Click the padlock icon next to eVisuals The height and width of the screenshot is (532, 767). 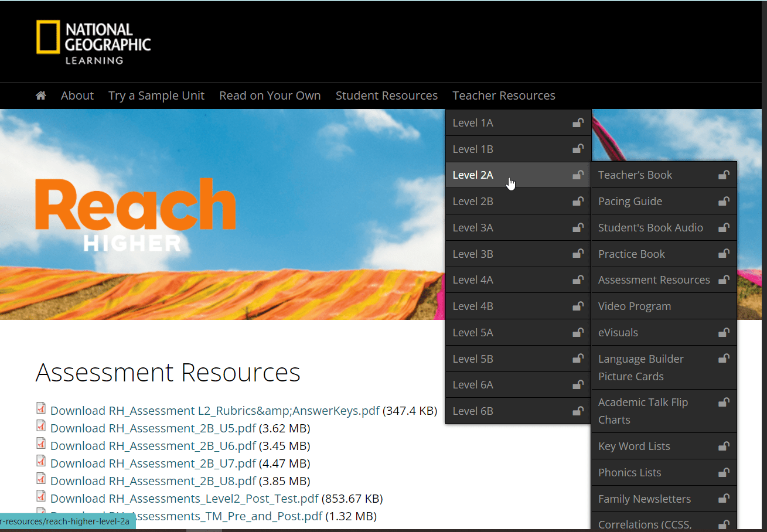tap(724, 332)
